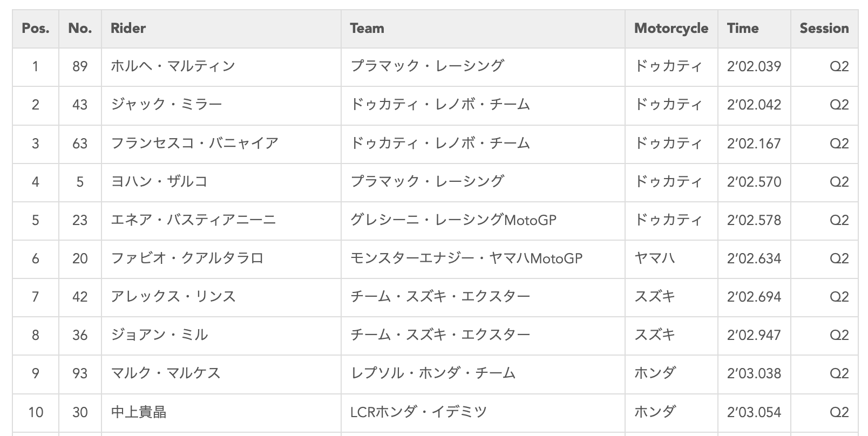Viewport: 868px width, 436px height.
Task: Click team モンスターエナジー・ヤマハMotoGP
Action: [x=466, y=258]
